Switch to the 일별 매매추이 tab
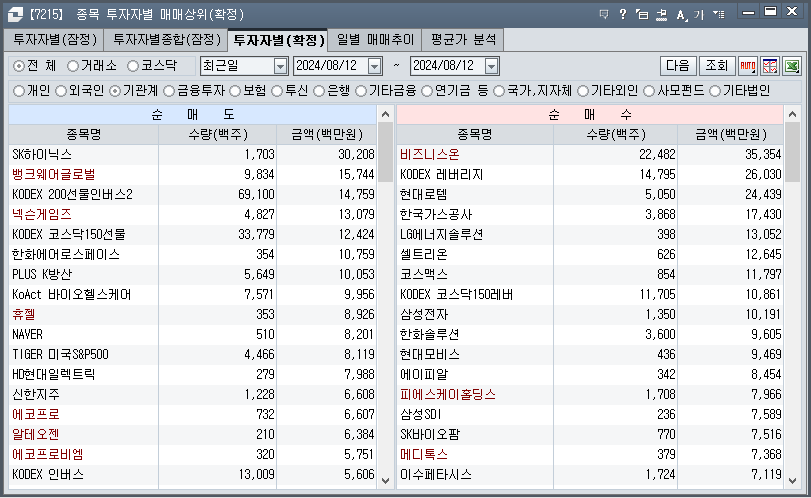 click(x=375, y=40)
